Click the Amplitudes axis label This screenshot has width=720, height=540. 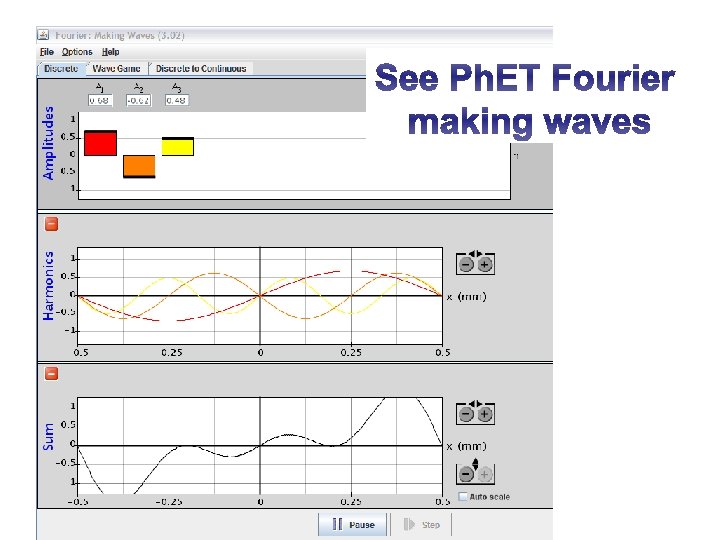(x=48, y=143)
